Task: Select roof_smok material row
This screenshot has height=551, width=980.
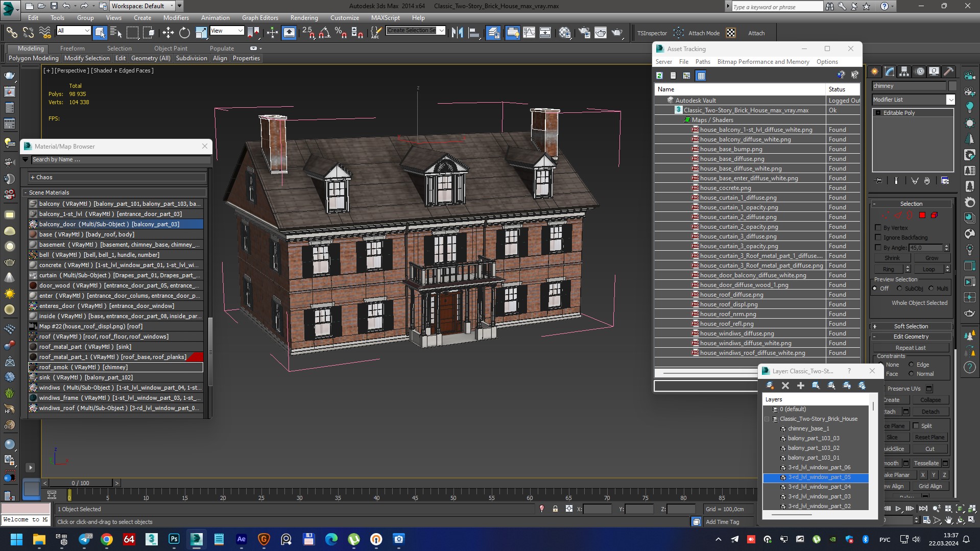Action: [x=116, y=367]
